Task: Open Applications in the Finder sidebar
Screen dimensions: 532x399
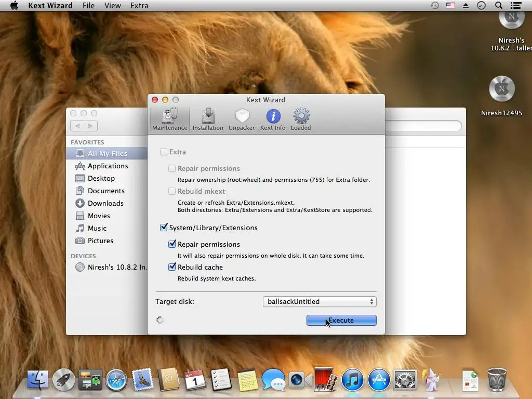Action: [107, 166]
